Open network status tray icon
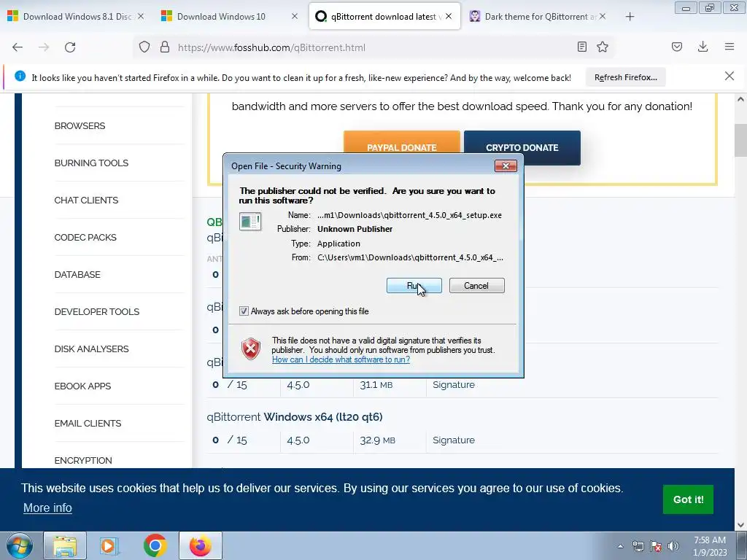Screen dimensions: 747x560 point(638,546)
